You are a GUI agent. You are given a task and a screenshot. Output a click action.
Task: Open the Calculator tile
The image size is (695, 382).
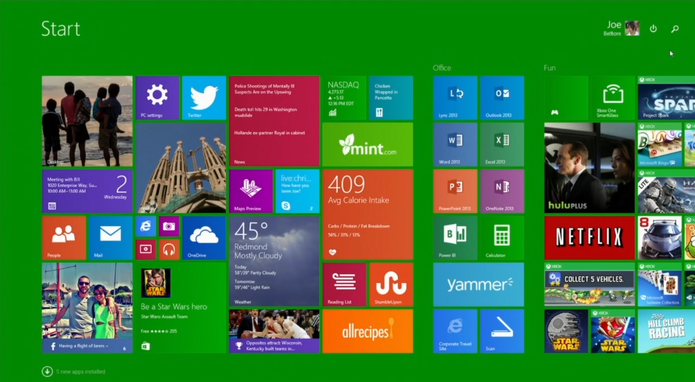(502, 238)
